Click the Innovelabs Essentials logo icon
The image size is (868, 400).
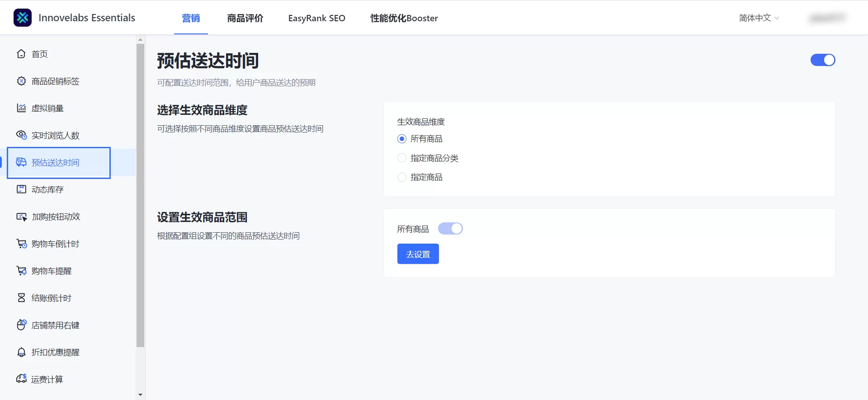(23, 18)
